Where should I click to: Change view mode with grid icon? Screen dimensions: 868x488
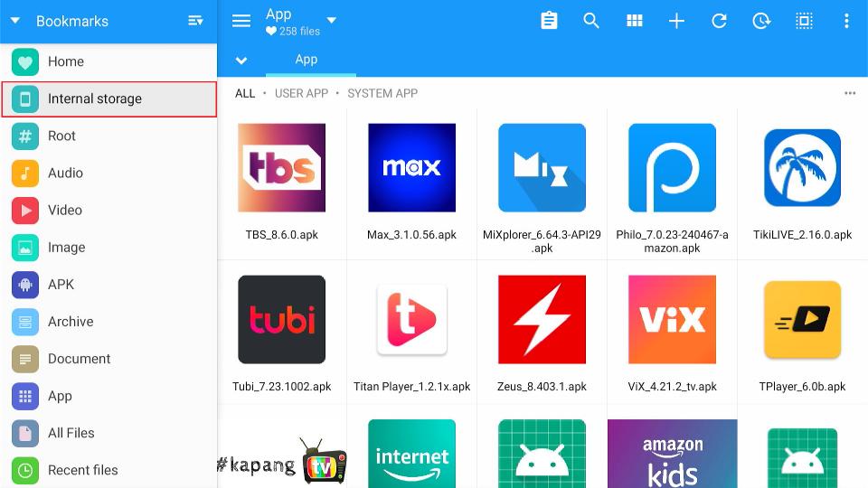tap(635, 21)
